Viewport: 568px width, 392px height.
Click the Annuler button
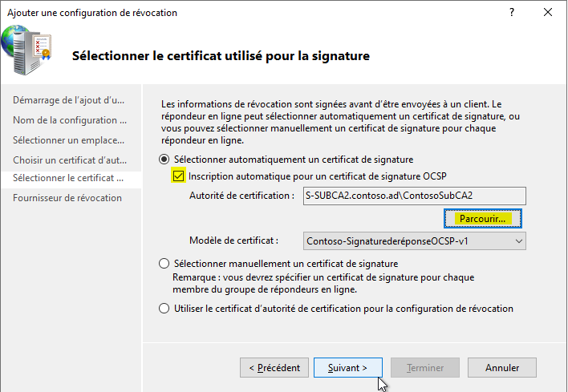click(502, 368)
